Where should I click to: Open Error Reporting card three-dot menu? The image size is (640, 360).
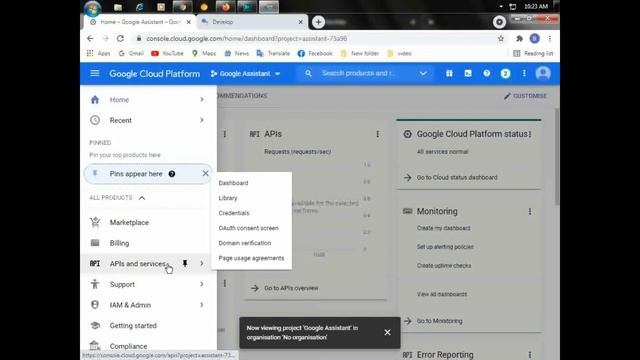[x=530, y=355]
